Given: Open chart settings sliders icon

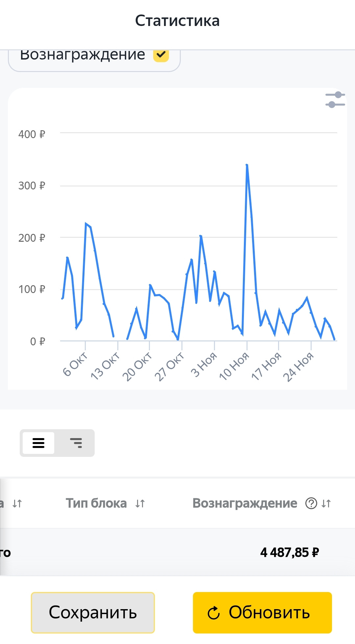Looking at the screenshot, I should pos(335,100).
